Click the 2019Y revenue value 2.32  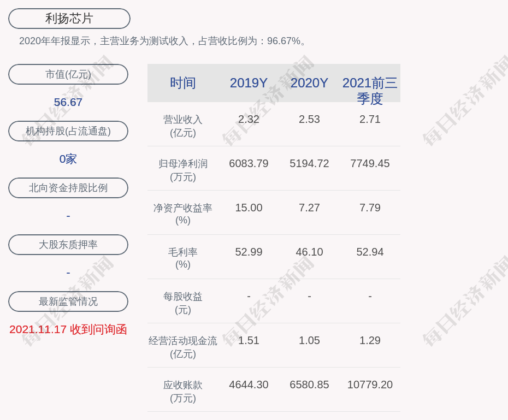point(249,119)
